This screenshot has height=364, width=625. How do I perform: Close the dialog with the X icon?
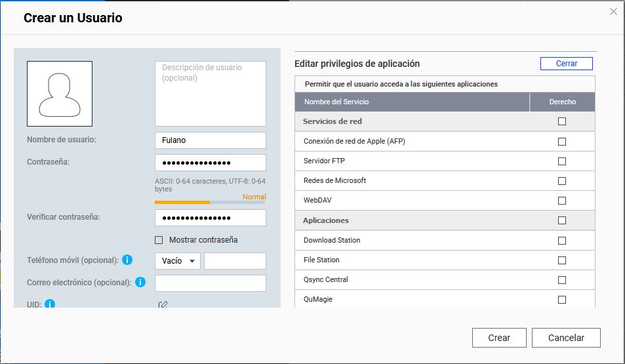point(613,12)
